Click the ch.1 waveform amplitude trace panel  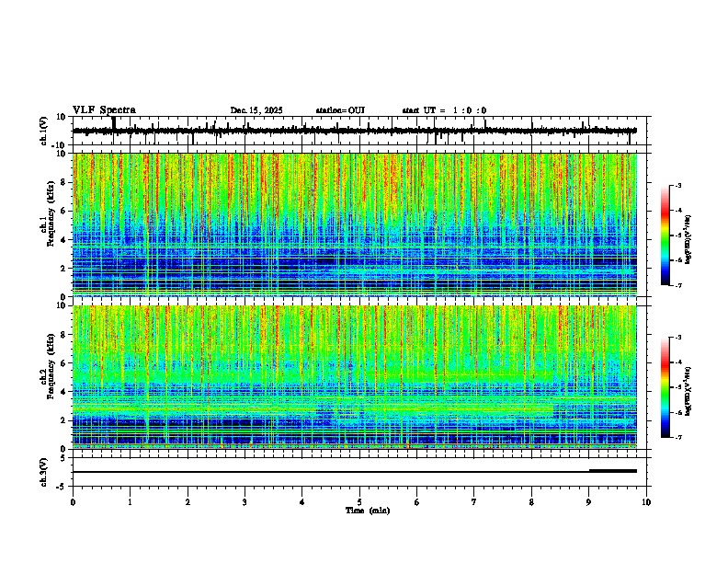[358, 131]
